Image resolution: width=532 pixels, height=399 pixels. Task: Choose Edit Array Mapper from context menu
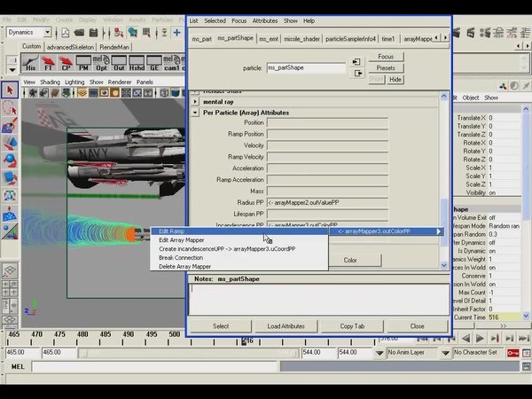(182, 239)
